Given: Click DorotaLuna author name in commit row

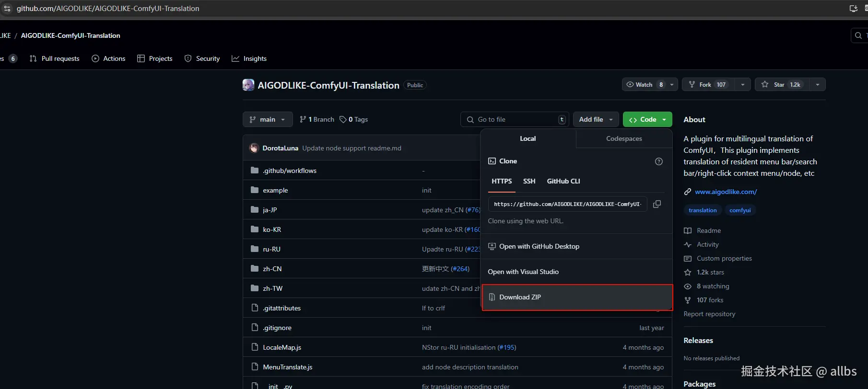Looking at the screenshot, I should tap(280, 148).
